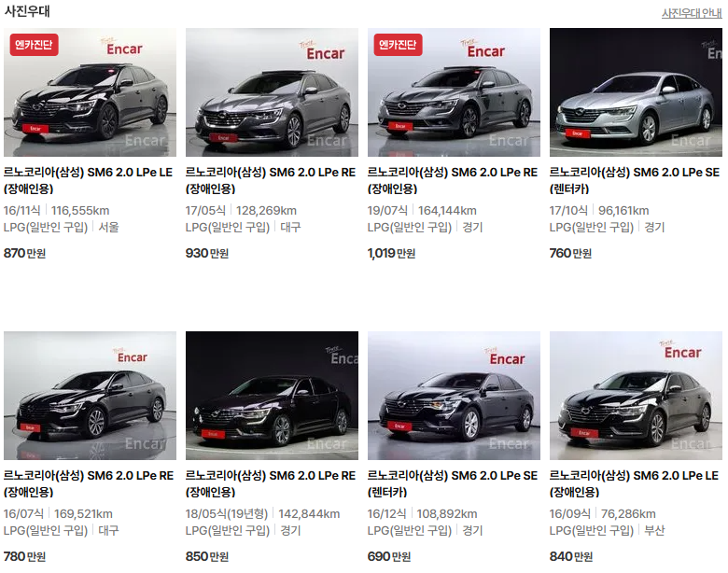Screen dimensions: 728x573
Task: Open the SM6 2.0 LPe SE title, 17/10식 listing
Action: 635,180
